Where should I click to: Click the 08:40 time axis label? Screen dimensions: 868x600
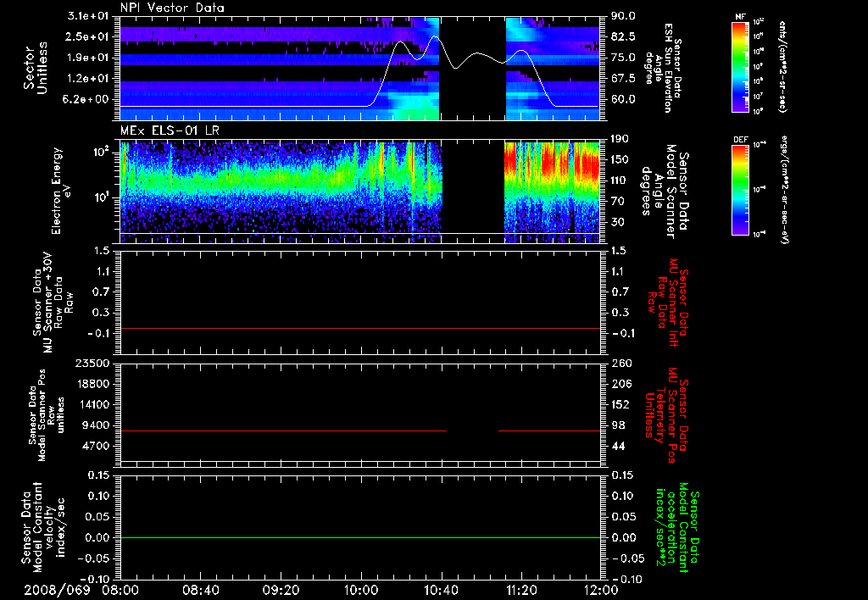coord(202,590)
